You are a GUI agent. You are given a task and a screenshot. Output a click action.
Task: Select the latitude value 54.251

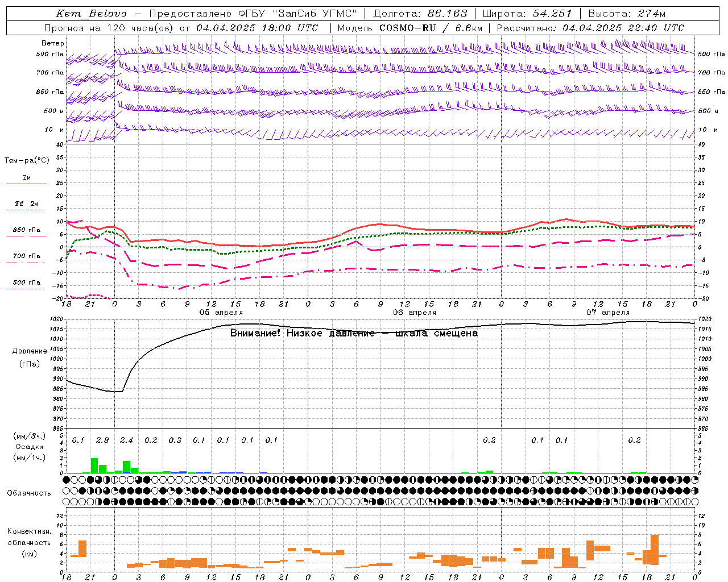(x=552, y=14)
